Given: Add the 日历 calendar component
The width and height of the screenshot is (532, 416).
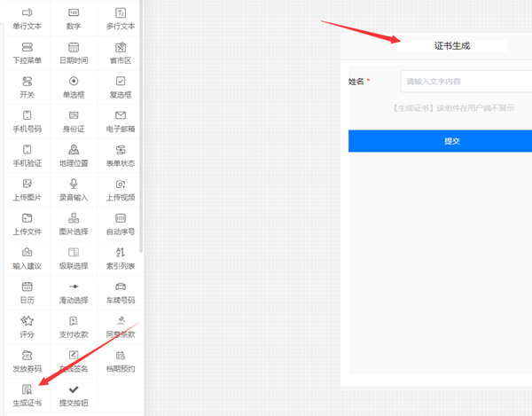Looking at the screenshot, I should [27, 294].
